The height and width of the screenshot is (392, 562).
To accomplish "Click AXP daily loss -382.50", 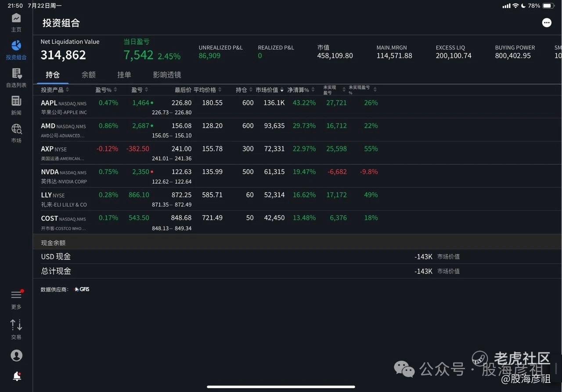I will [x=138, y=149].
